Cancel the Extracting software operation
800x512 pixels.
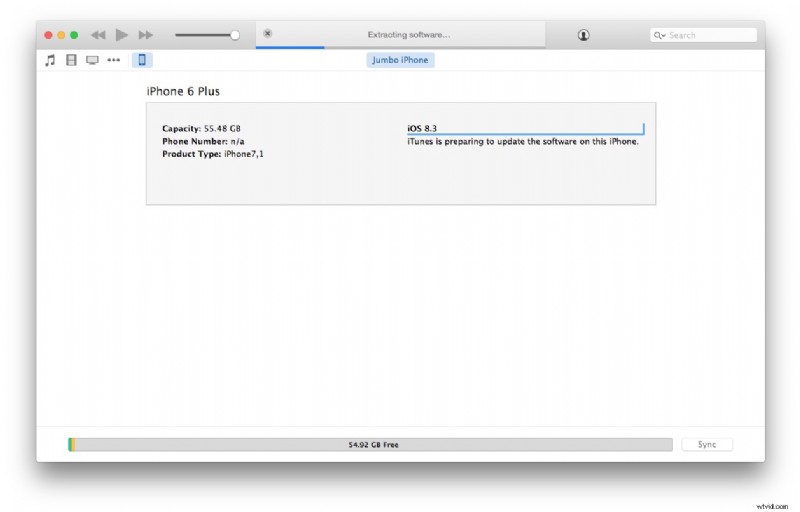[267, 34]
